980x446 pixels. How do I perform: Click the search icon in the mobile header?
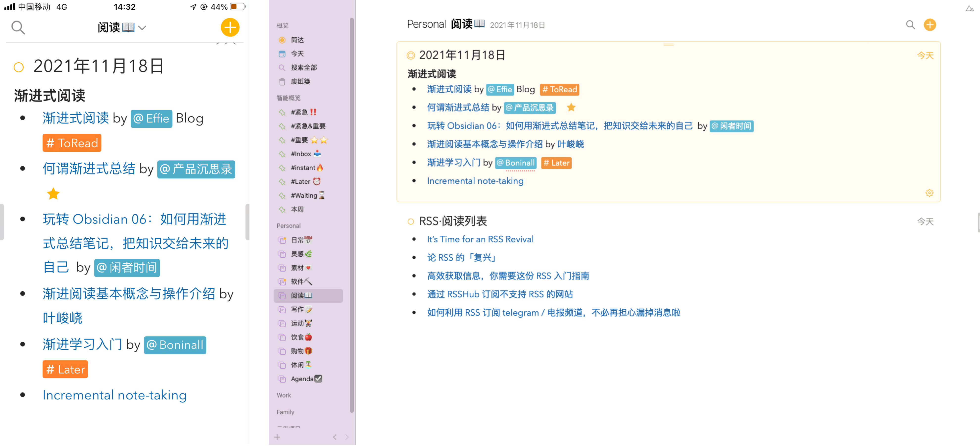pos(18,27)
